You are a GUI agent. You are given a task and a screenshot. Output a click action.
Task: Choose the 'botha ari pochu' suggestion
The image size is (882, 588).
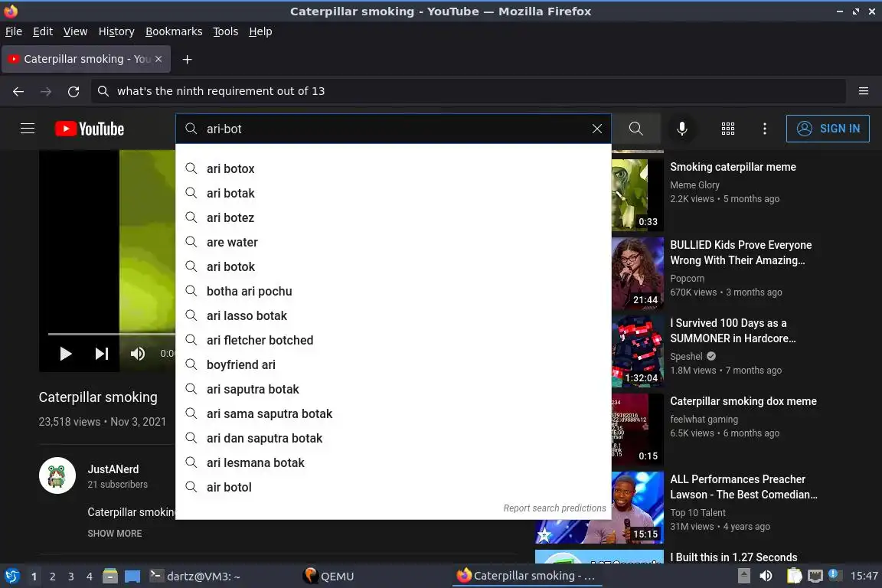pyautogui.click(x=394, y=291)
